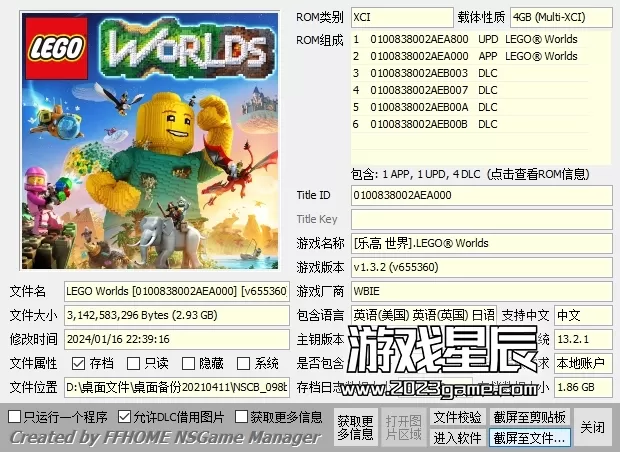Click the 关闭 button
This screenshot has height=452, width=620.
593,427
